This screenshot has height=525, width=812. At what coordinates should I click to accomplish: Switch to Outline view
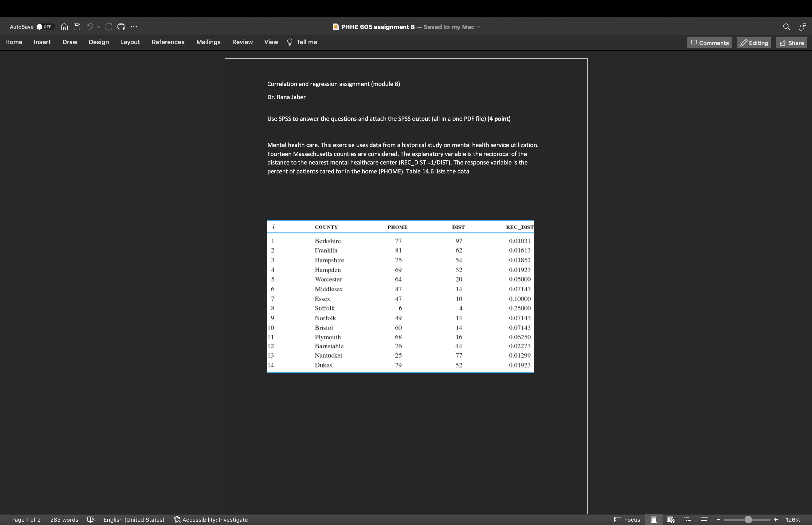(x=687, y=520)
